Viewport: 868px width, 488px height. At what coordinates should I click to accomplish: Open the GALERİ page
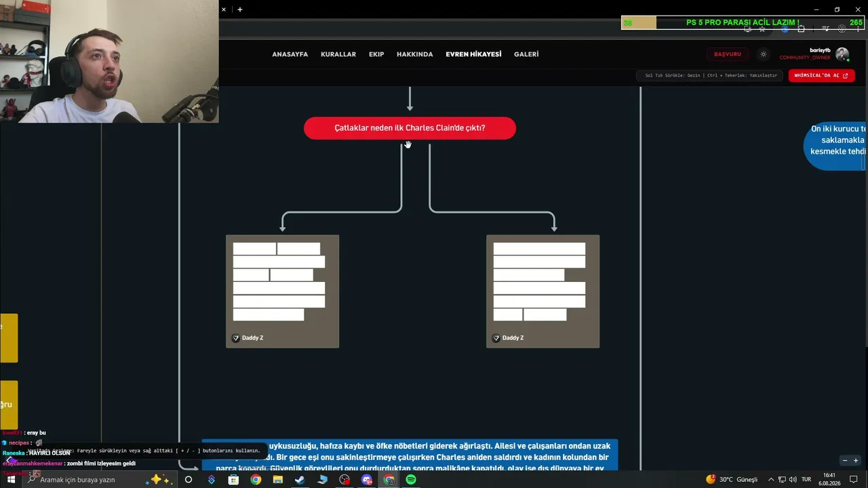(x=526, y=54)
